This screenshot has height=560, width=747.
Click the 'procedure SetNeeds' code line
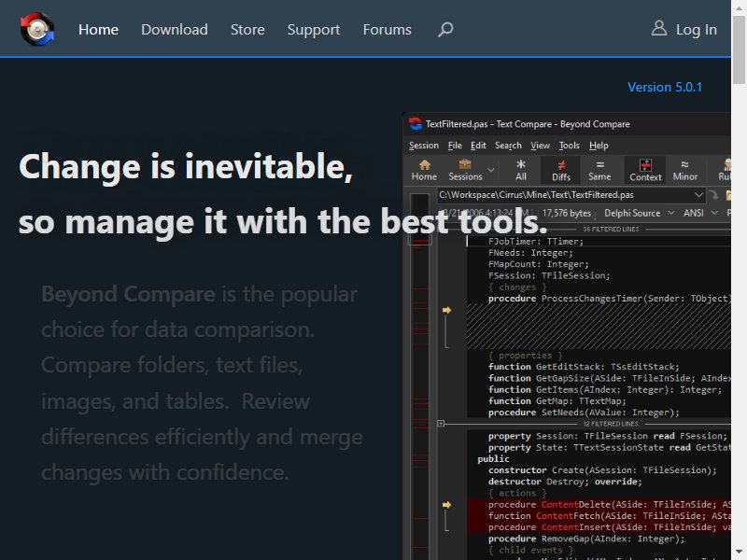point(584,413)
